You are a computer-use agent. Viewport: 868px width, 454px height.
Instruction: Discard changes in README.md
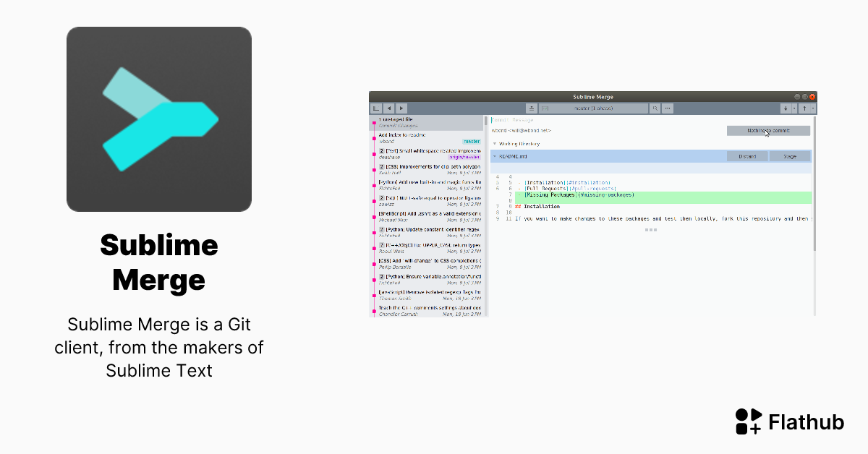[x=748, y=157]
